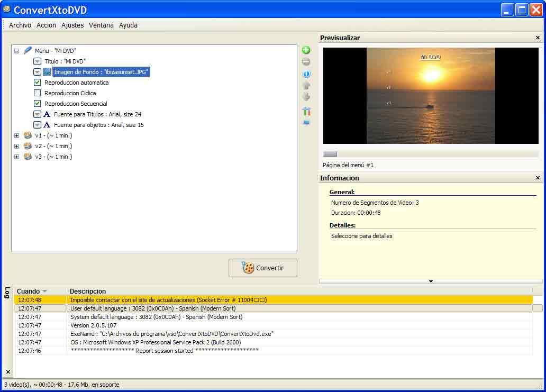This screenshot has height=392, width=546.
Task: Click the trash bin icon in side toolbar
Action: coord(306,112)
